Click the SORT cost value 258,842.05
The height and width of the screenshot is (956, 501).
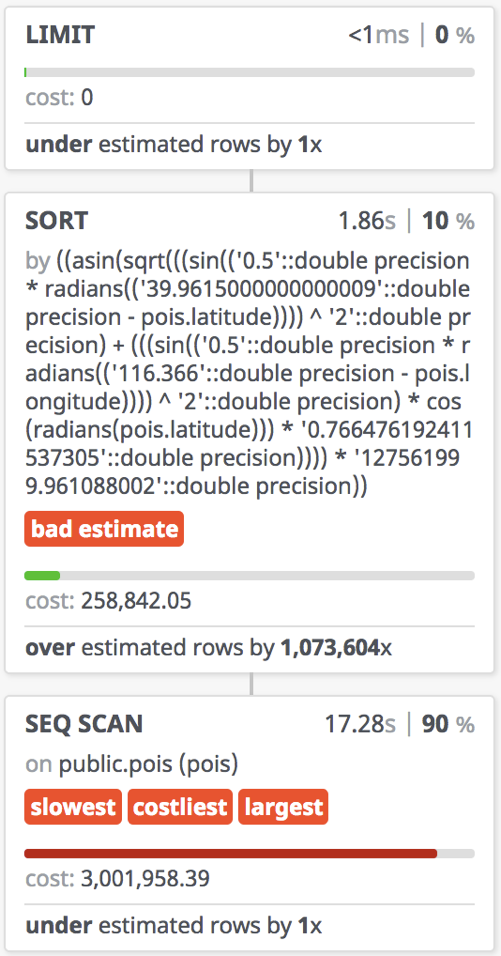click(136, 602)
